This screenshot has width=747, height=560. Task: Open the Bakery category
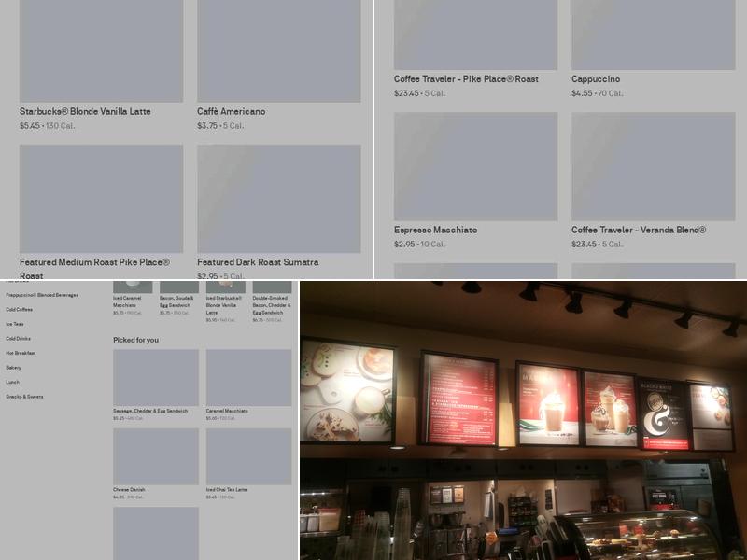[13, 368]
